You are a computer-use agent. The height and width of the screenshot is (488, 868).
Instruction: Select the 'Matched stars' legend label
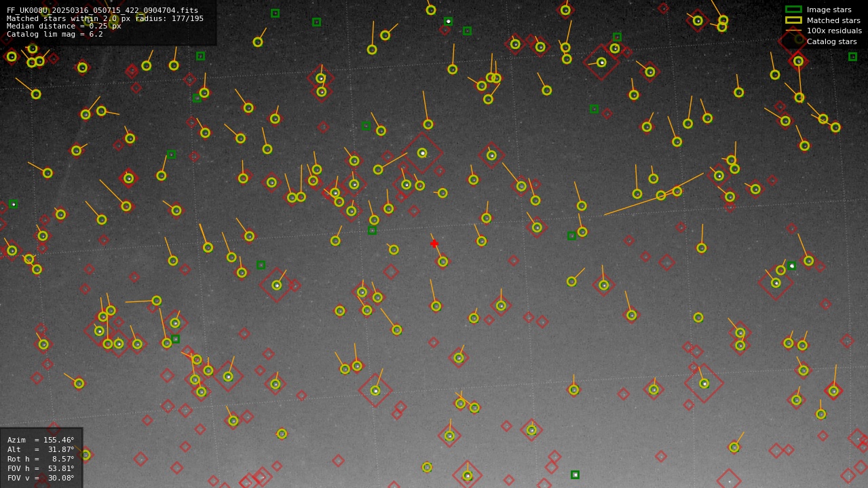[833, 20]
